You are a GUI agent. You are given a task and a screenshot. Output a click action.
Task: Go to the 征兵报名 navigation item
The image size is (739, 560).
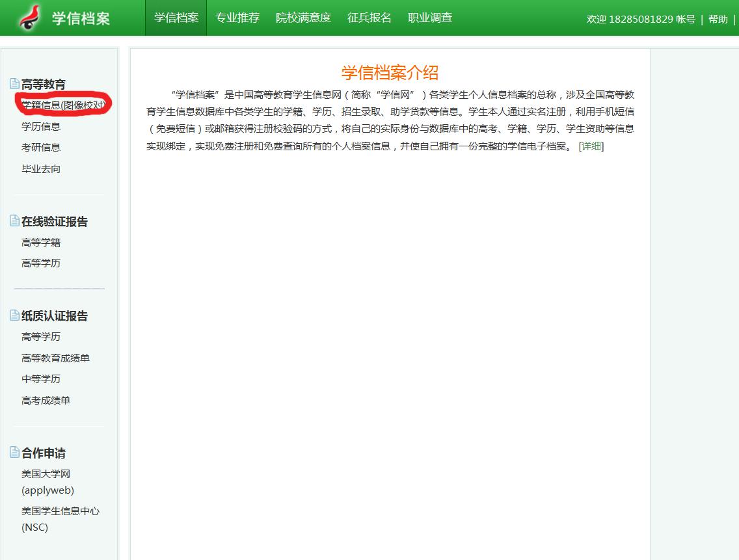pos(369,18)
